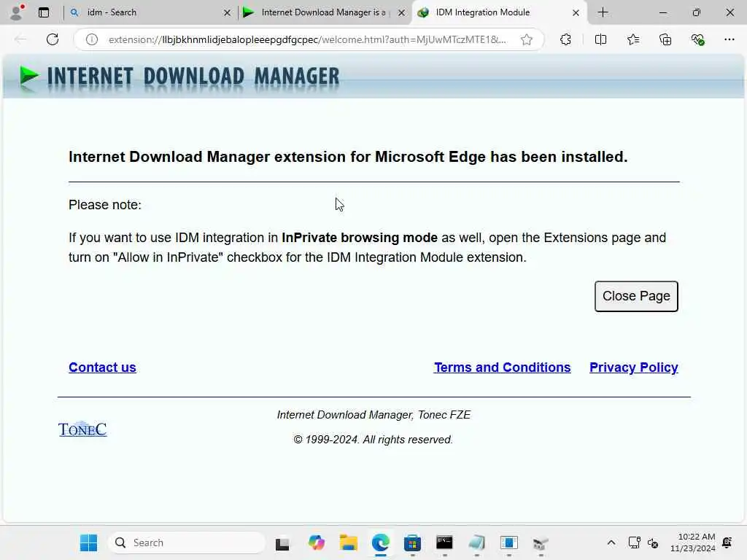Open terminal window from taskbar
This screenshot has height=560, width=747.
[x=444, y=542]
